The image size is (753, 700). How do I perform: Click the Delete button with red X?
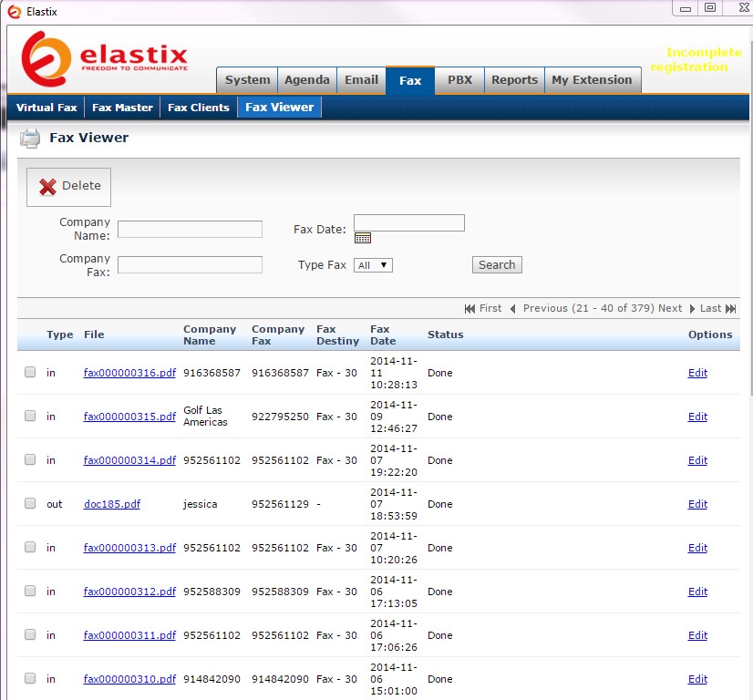[x=68, y=187]
